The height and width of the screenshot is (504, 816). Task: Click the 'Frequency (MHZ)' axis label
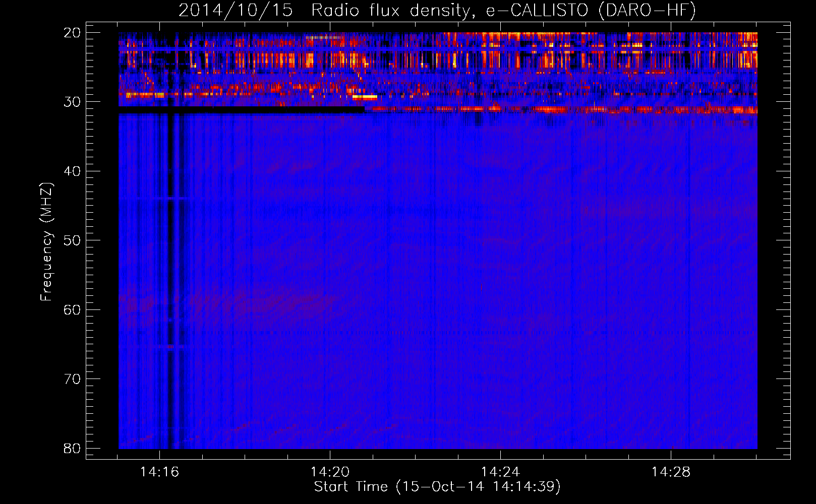point(46,242)
